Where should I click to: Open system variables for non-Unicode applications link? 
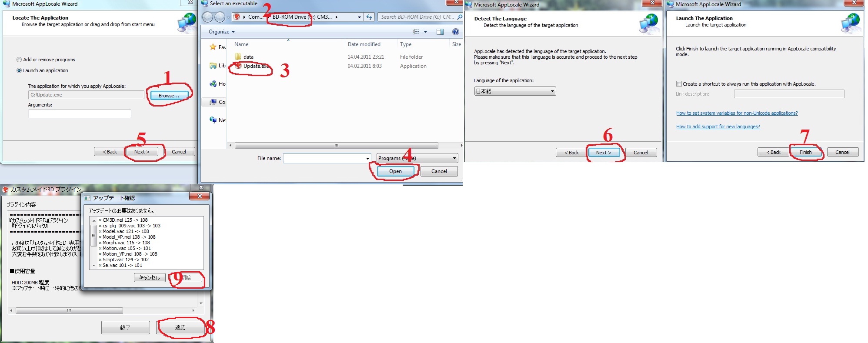737,113
